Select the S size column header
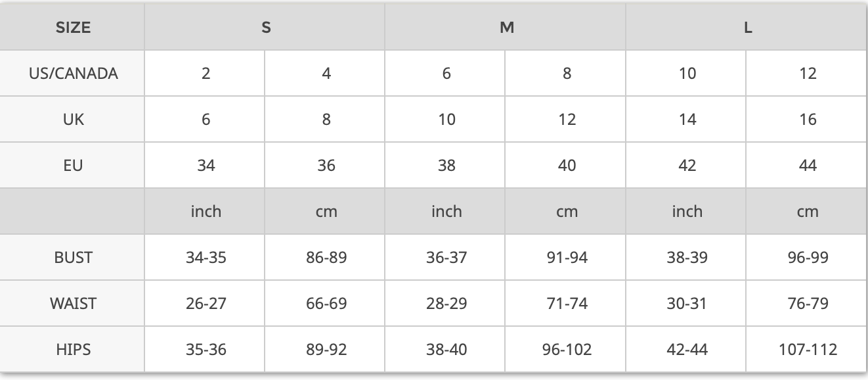Viewport: 868px width, 380px height. 265,28
